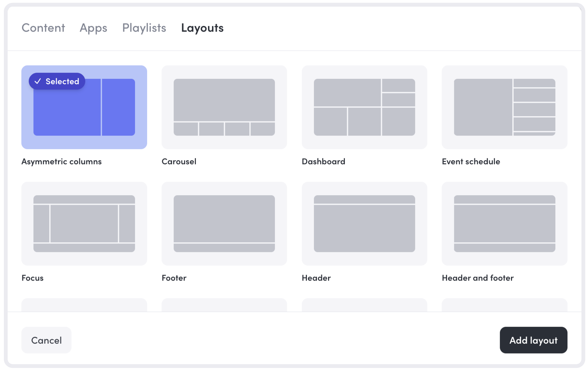Select the Header and footer layout thumbnail
588x375 pixels.
(x=504, y=223)
